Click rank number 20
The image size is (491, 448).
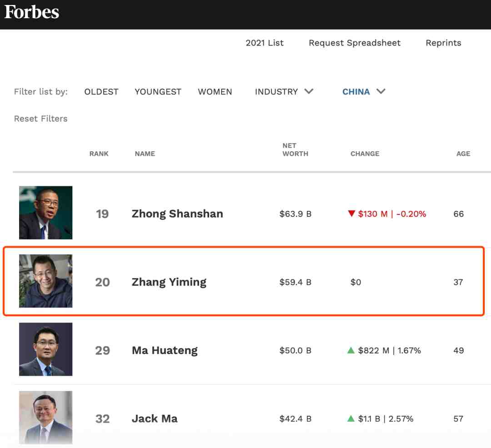pos(102,282)
